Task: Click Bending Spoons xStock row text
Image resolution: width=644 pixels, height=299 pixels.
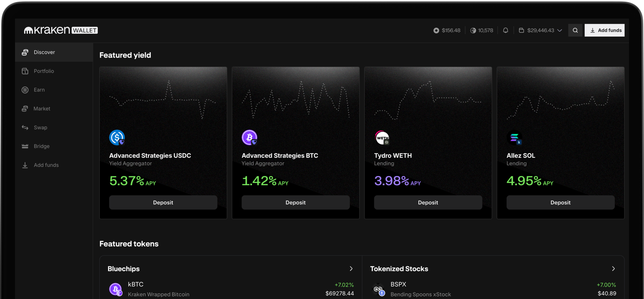Action: [421, 294]
